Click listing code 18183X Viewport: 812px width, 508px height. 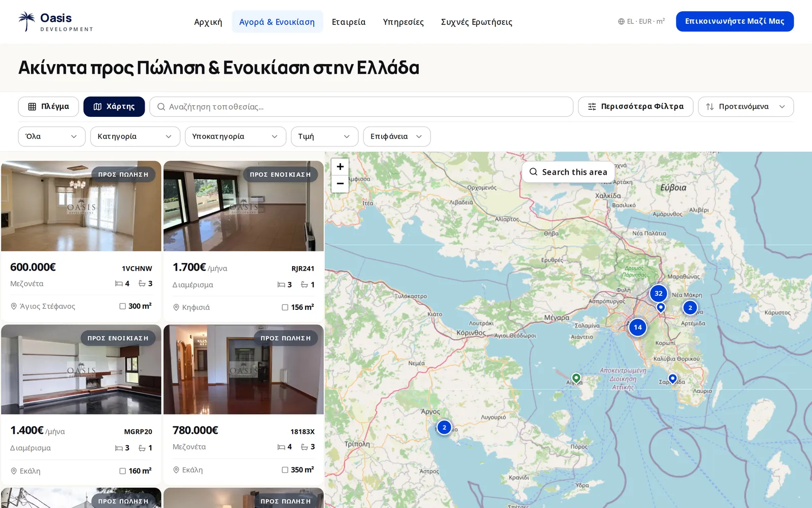(x=302, y=432)
